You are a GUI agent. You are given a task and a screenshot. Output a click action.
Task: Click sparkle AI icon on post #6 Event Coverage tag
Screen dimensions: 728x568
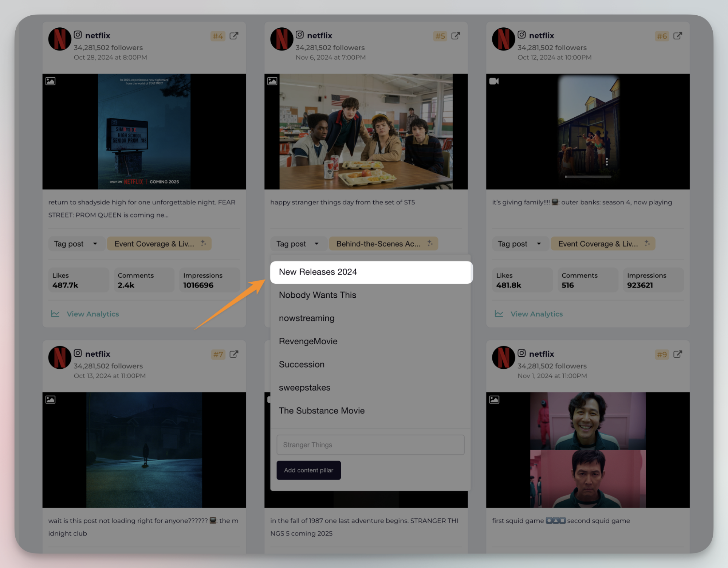[x=647, y=243]
